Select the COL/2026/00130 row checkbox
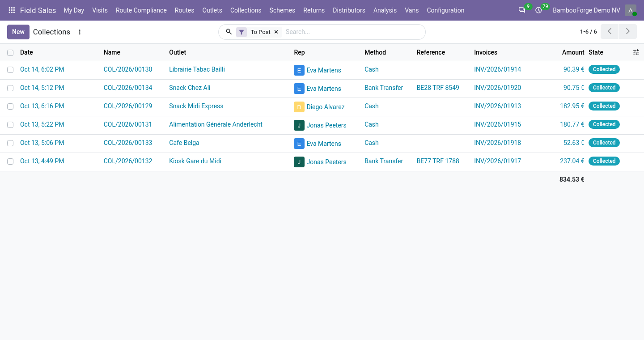Image resolution: width=644 pixels, height=340 pixels. pos(10,70)
